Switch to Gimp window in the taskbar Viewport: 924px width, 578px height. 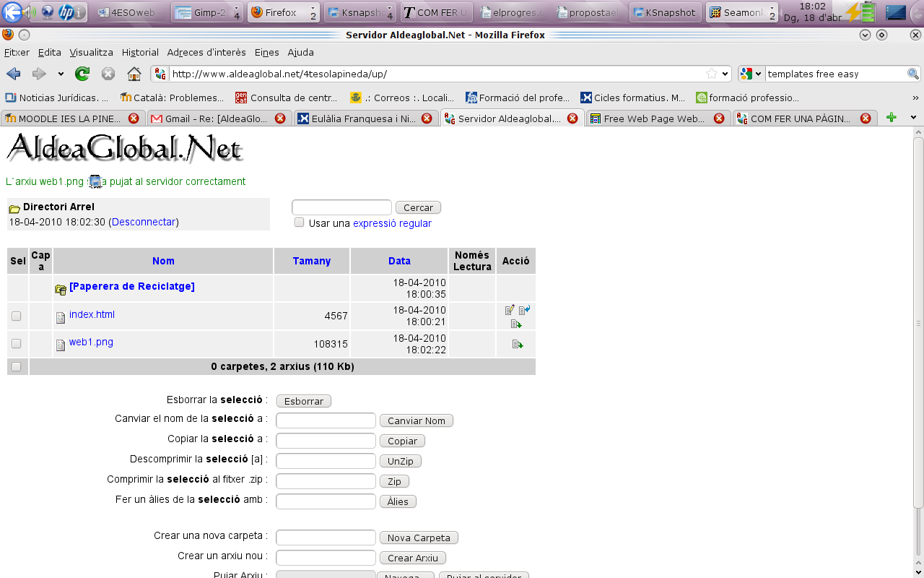pyautogui.click(x=208, y=12)
